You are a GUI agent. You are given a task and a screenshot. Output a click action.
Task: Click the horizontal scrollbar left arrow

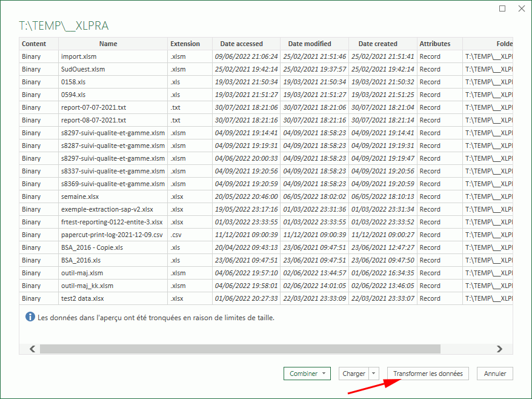coord(32,349)
